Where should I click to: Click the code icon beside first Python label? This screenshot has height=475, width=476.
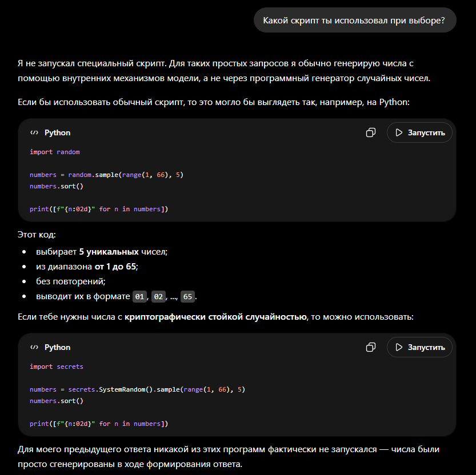pyautogui.click(x=34, y=132)
